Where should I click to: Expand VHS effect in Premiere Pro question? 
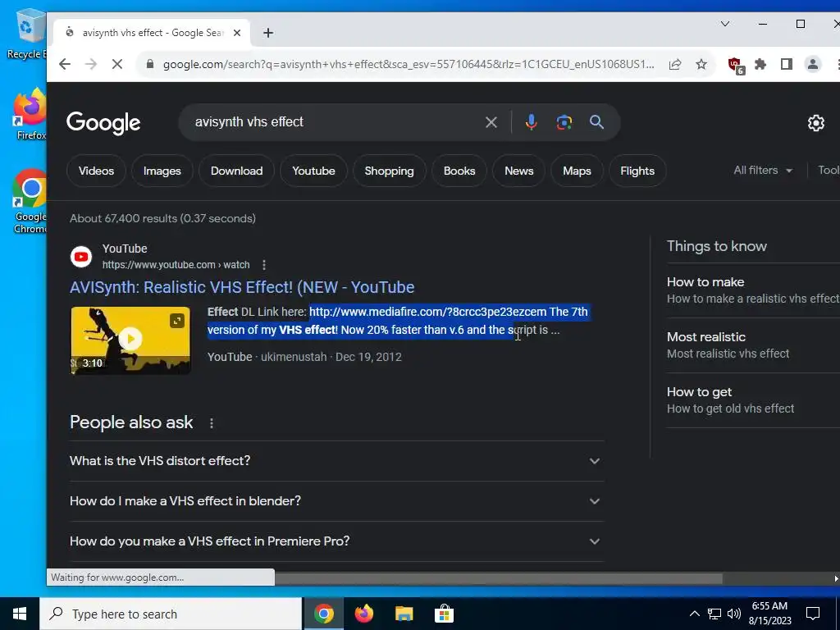[336, 541]
